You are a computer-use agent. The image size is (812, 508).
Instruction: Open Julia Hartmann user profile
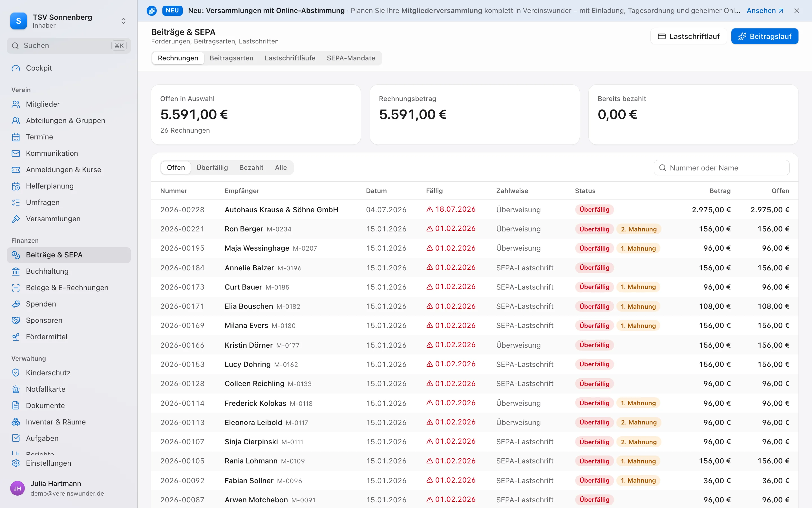(69, 488)
